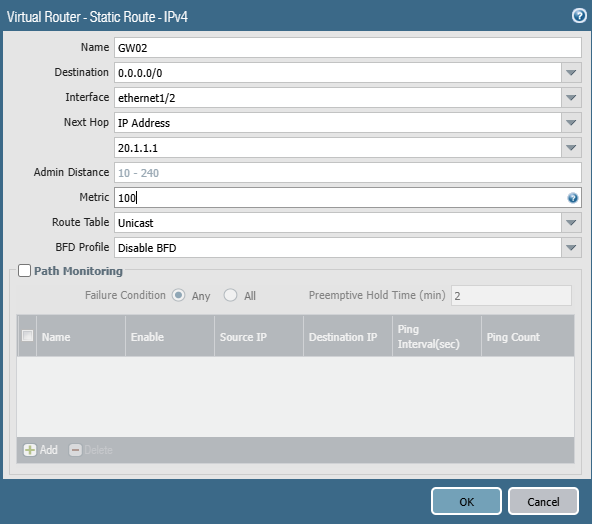The image size is (592, 524).
Task: Open the Destination dropdown arrow
Action: (571, 72)
